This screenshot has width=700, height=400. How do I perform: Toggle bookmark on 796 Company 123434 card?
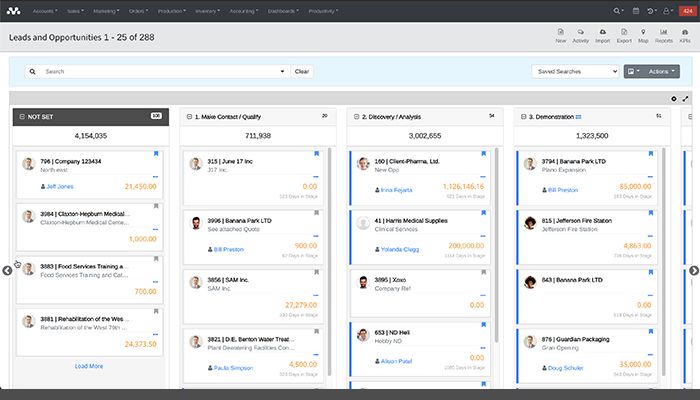click(156, 154)
